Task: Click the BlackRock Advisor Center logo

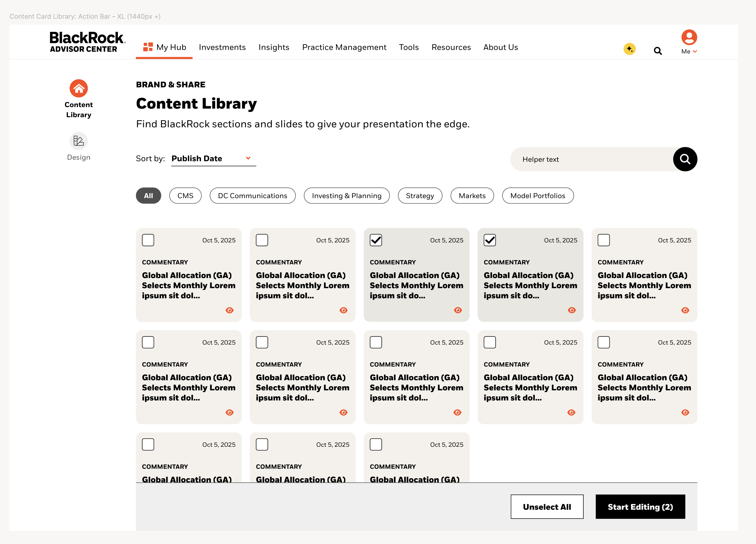Action: point(87,42)
